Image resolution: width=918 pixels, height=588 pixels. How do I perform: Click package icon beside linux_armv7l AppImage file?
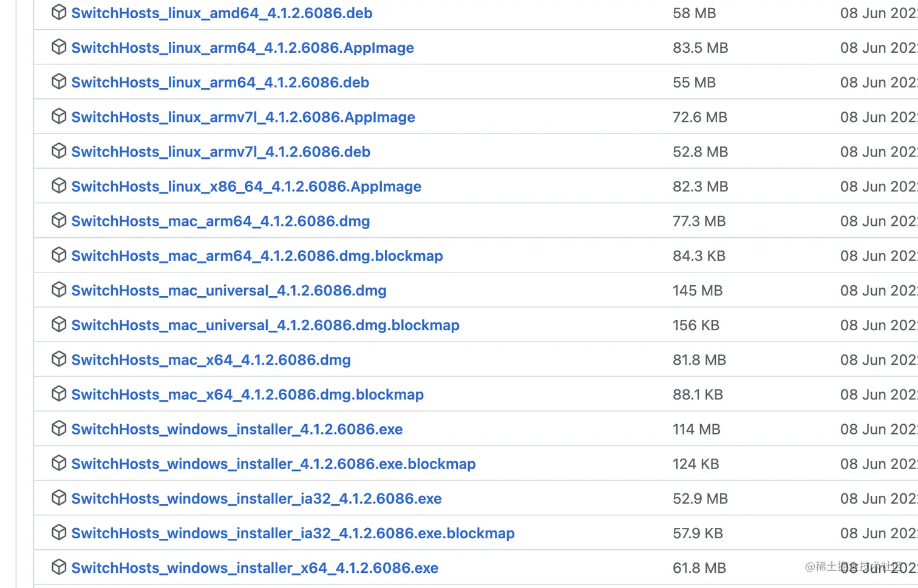pos(59,116)
